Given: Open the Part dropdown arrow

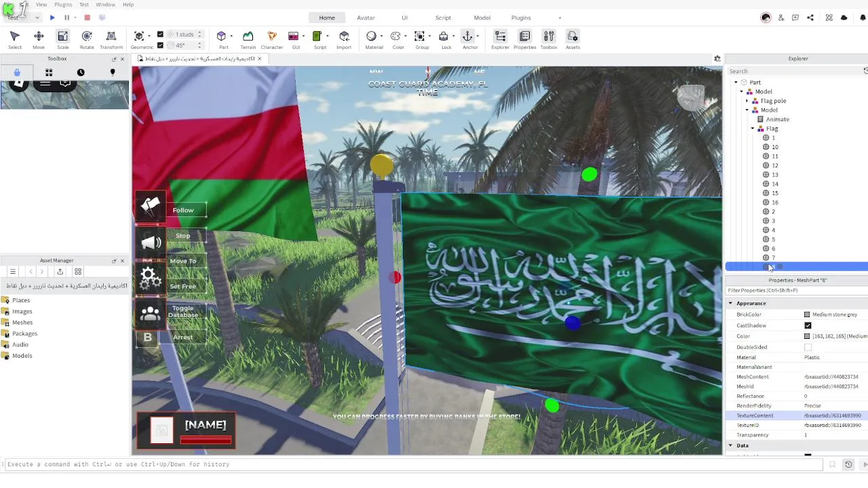Looking at the screenshot, I should click(231, 36).
